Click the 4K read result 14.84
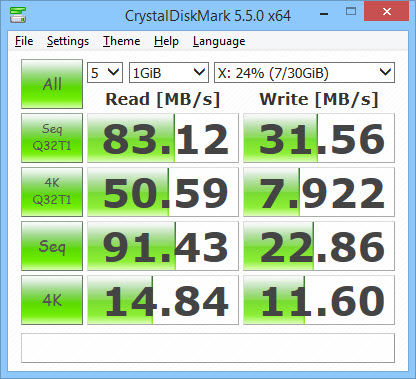416x379 pixels. 163,300
